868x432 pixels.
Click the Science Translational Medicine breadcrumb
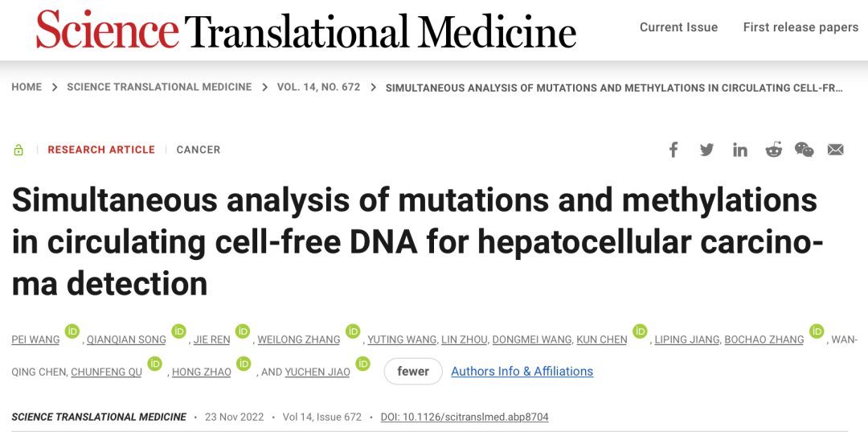pos(159,87)
